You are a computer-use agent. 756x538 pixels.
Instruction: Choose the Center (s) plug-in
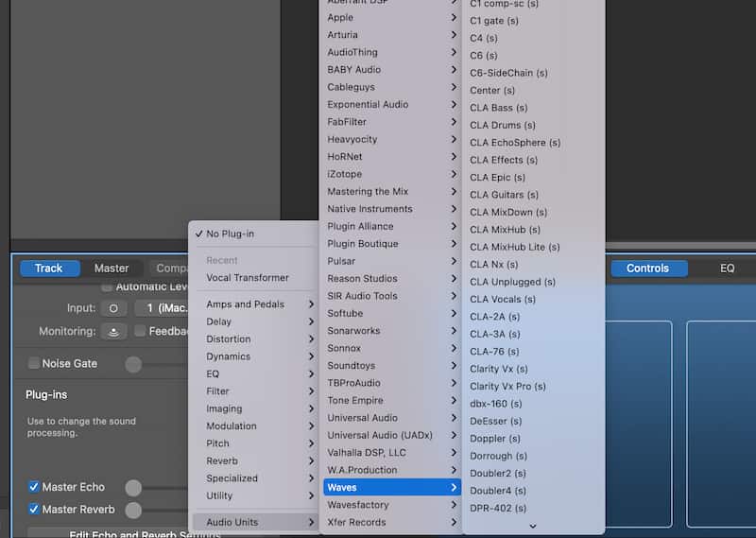pyautogui.click(x=533, y=90)
